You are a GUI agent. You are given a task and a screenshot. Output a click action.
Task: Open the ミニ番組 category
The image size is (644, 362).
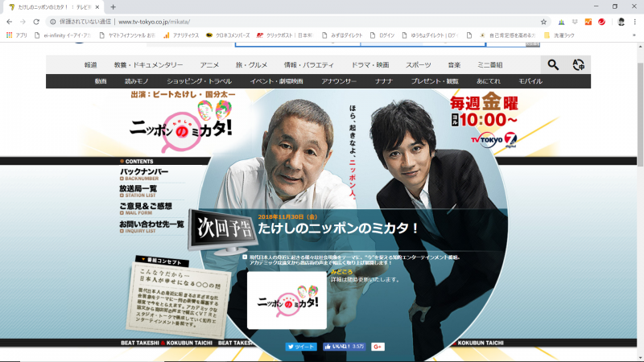489,65
